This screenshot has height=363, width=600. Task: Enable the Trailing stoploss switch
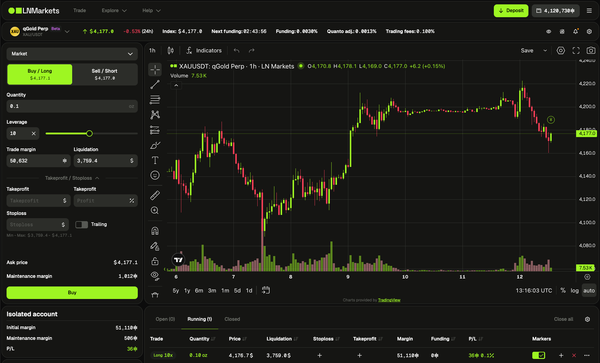[x=81, y=225]
